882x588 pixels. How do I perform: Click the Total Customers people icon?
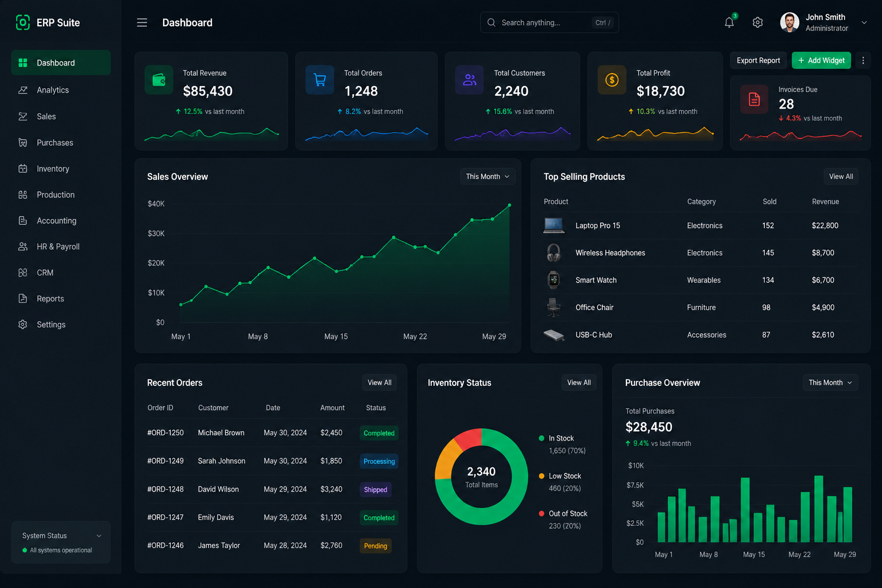click(470, 80)
